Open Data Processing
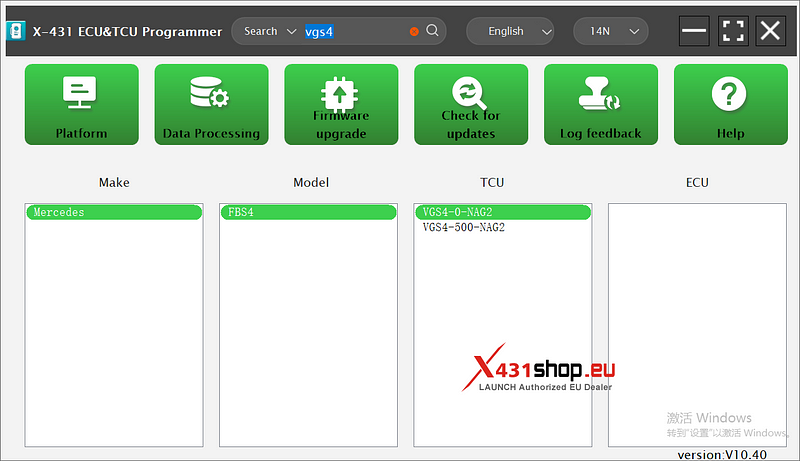 click(211, 105)
